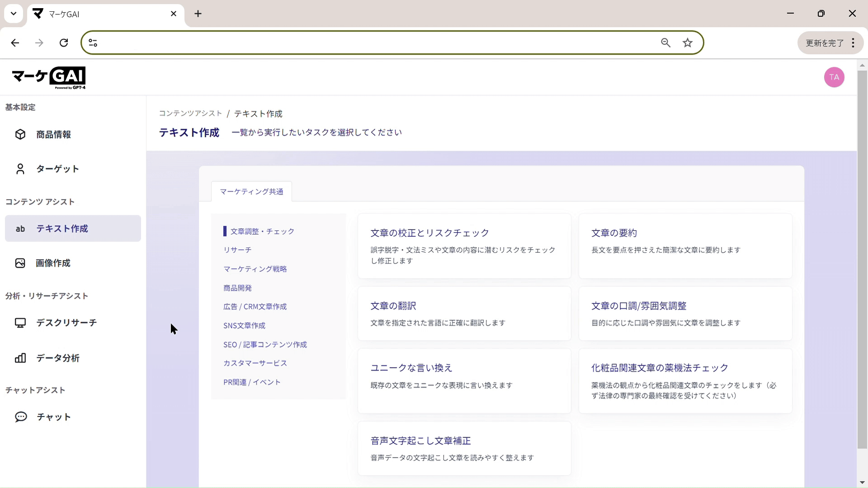Click the チャット speech bubble icon
The image size is (868, 488).
point(21,417)
